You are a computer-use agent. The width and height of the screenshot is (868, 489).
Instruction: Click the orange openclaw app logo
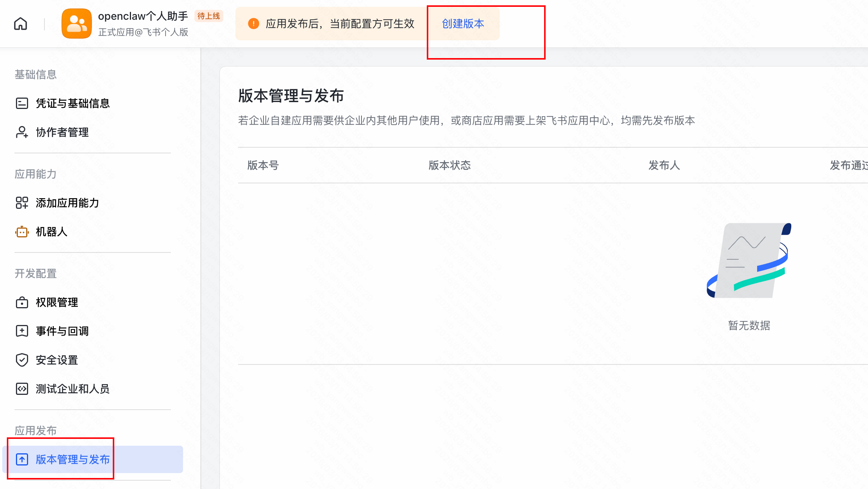tap(76, 24)
